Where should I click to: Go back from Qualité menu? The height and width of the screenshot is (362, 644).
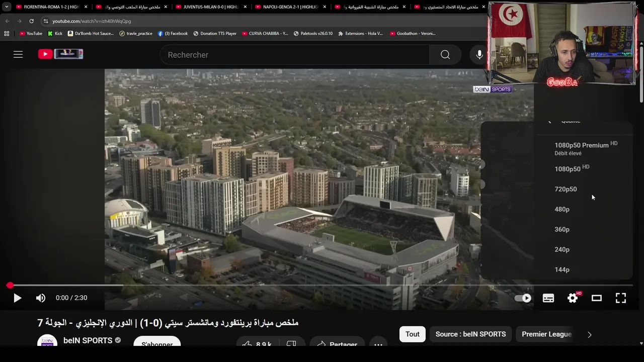pyautogui.click(x=549, y=121)
